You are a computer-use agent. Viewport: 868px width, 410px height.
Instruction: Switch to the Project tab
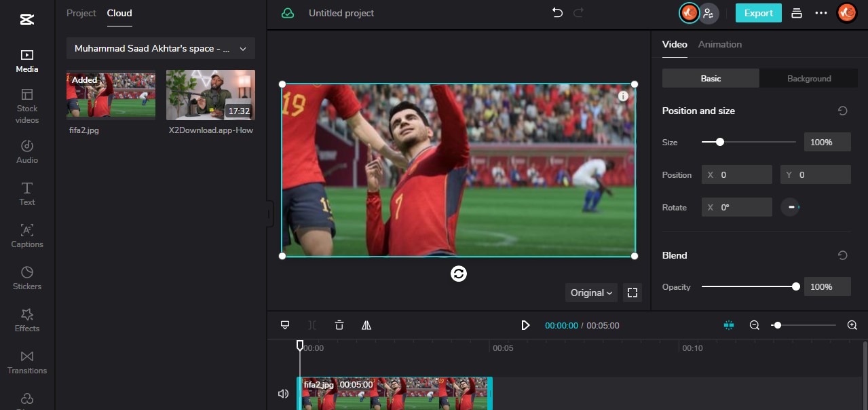81,13
